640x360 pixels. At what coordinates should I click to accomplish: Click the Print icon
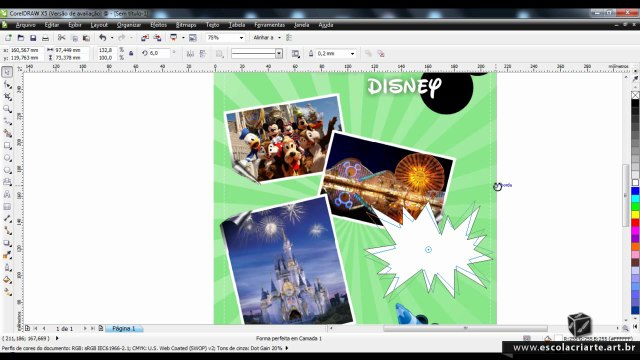pos(45,38)
